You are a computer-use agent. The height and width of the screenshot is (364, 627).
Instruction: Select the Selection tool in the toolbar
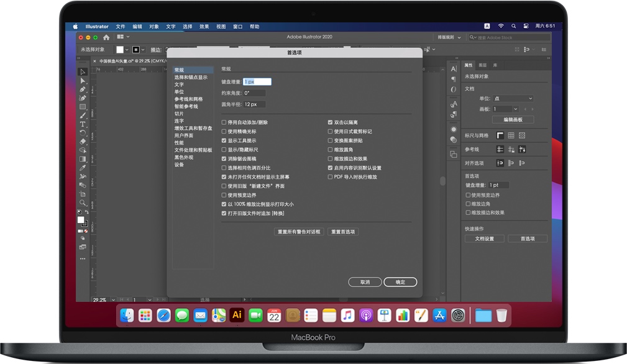click(x=83, y=71)
